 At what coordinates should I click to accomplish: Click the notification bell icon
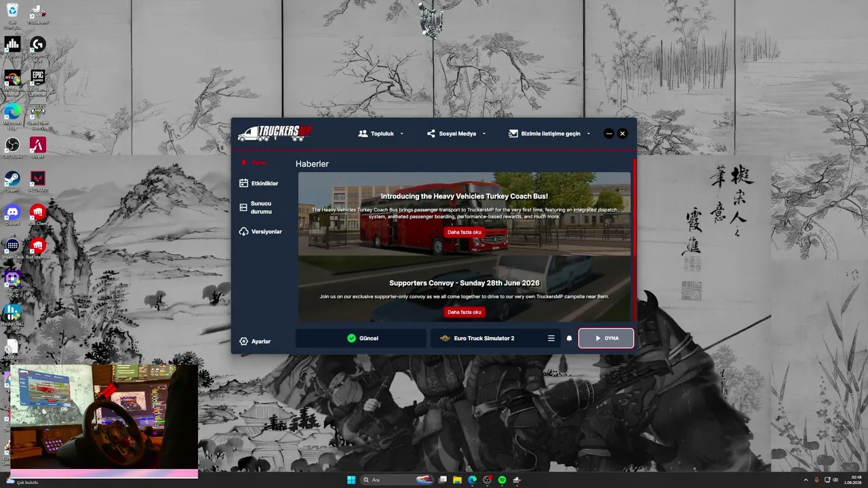pyautogui.click(x=570, y=338)
